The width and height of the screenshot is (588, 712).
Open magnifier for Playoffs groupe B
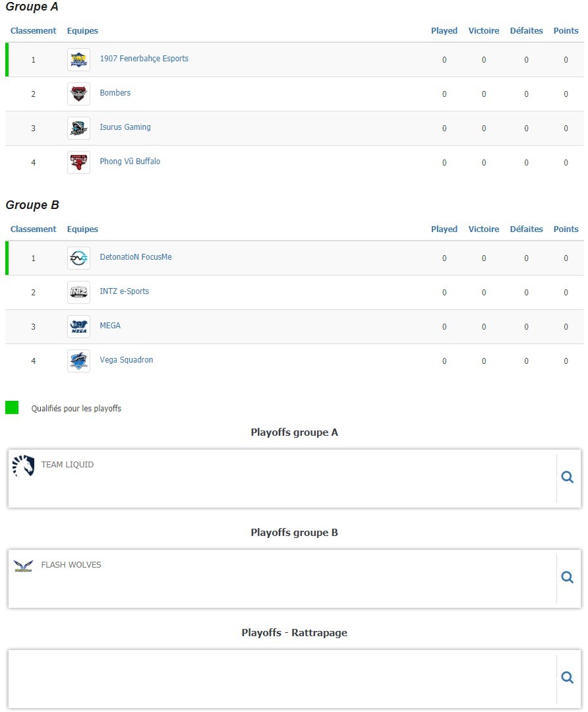coord(567,578)
